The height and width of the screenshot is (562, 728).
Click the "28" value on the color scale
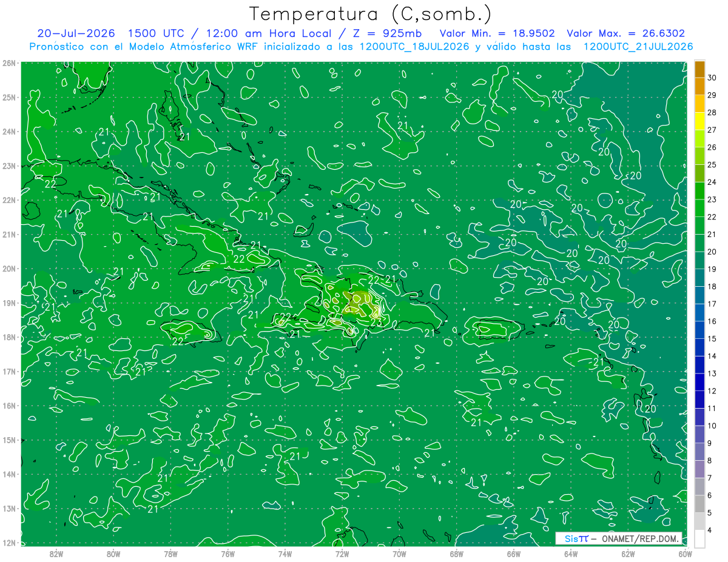pyautogui.click(x=712, y=112)
